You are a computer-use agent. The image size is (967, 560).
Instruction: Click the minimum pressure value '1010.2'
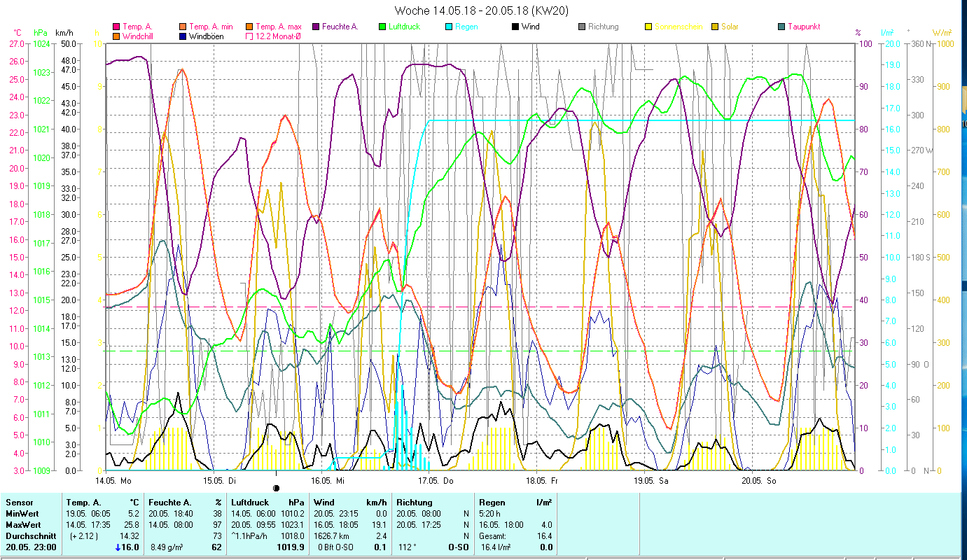tap(291, 514)
